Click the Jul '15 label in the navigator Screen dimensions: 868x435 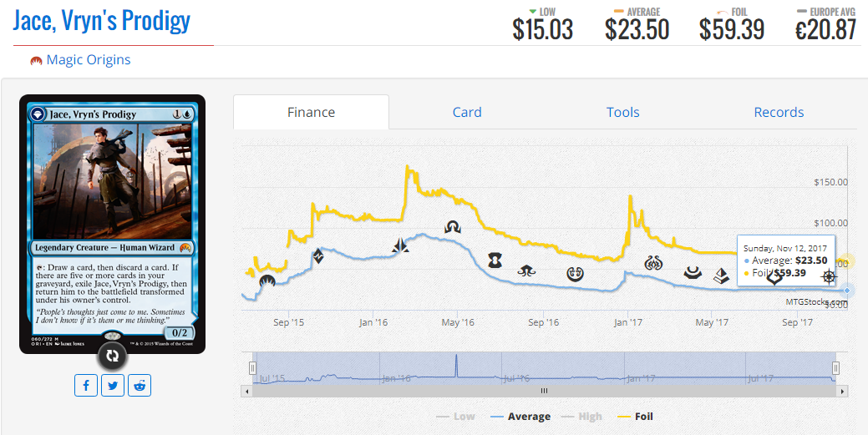[272, 378]
